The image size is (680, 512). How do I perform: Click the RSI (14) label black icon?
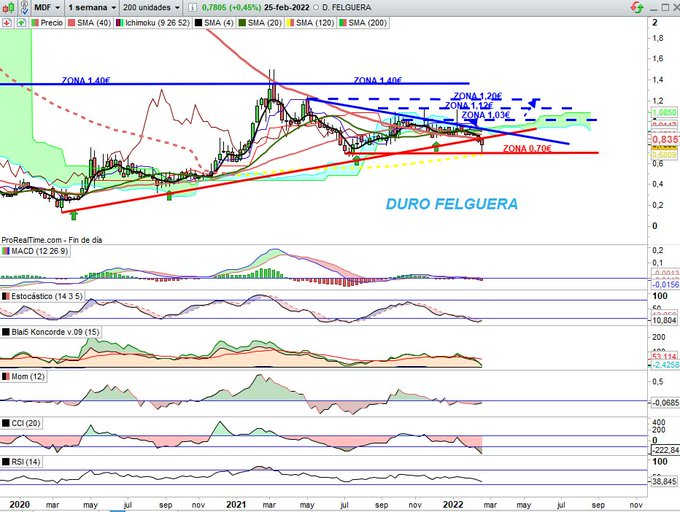(x=6, y=462)
